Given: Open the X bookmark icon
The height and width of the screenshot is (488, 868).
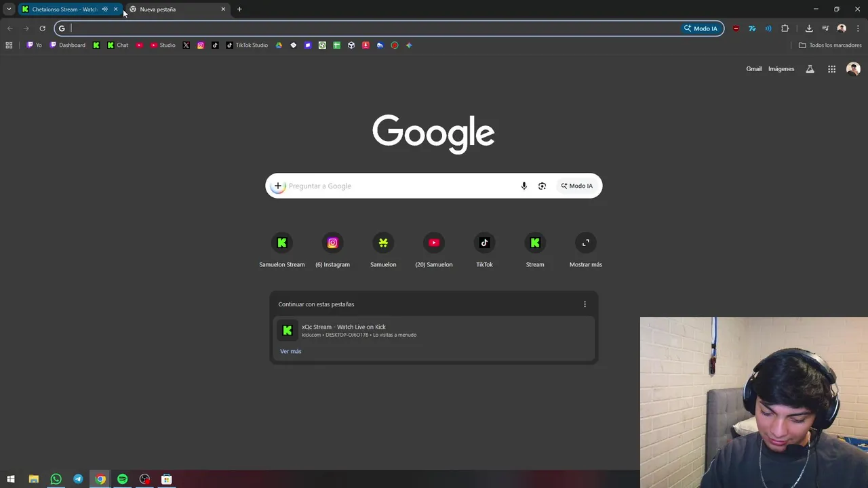Looking at the screenshot, I should pos(186,45).
